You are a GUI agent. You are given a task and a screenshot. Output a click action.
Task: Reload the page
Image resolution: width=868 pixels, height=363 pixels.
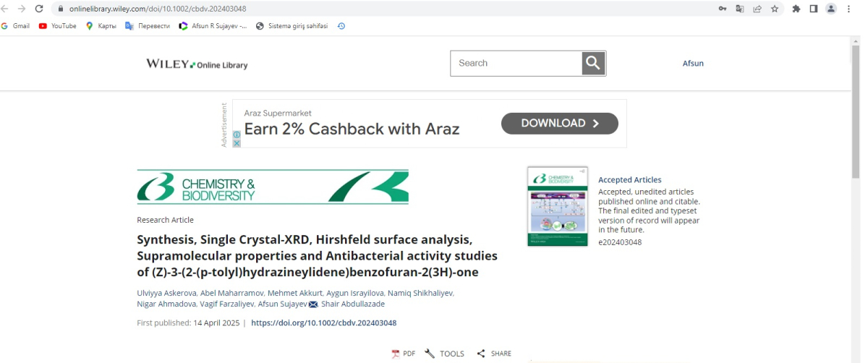(x=38, y=9)
